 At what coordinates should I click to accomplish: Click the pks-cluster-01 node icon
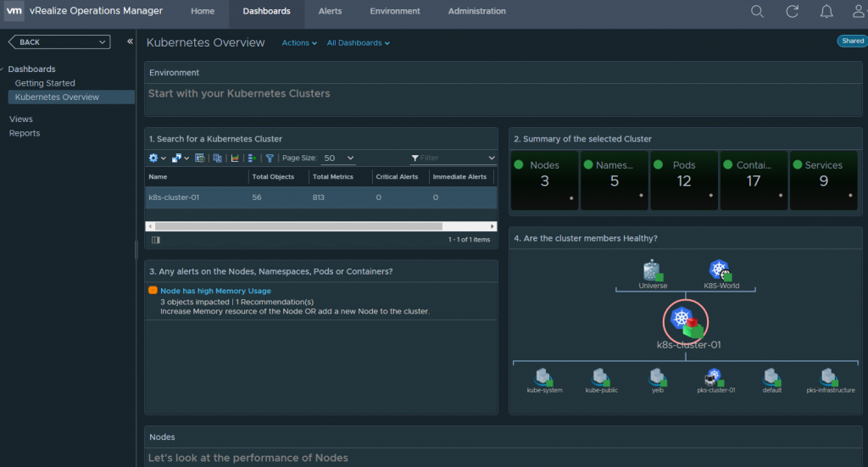coord(714,375)
